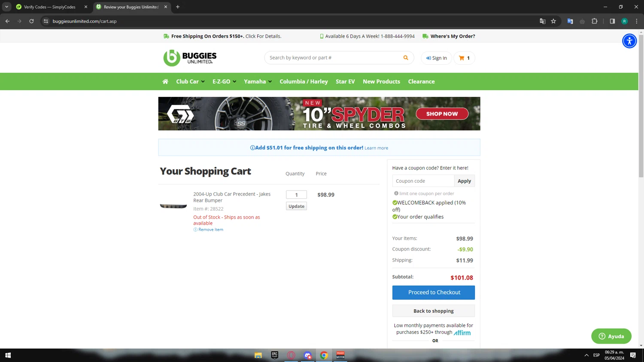Open File Explorer in the taskbar
The width and height of the screenshot is (644, 362).
click(x=258, y=355)
